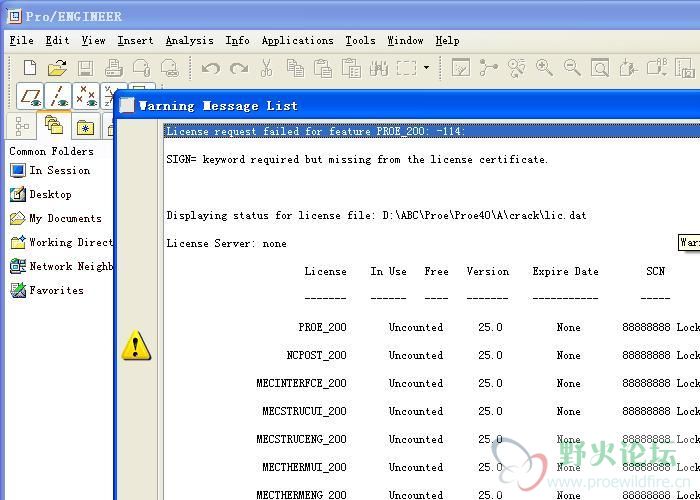Screen dimensions: 700x500
Task: Open the File menu
Action: click(x=21, y=41)
